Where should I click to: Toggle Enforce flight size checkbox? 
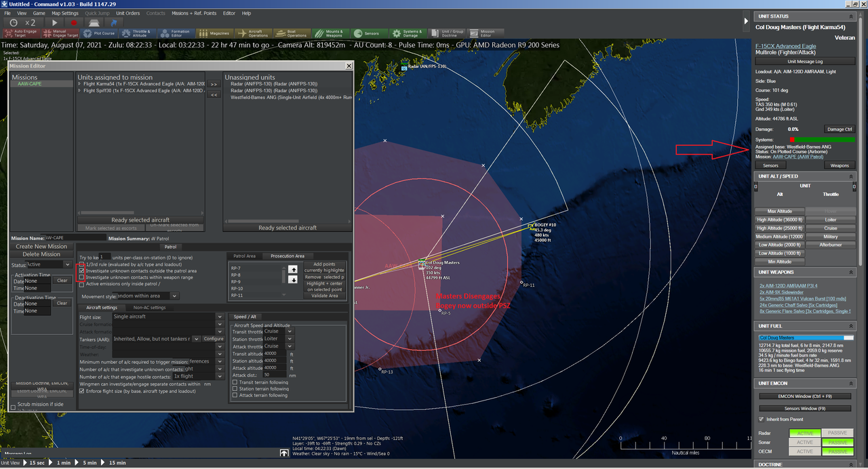pyautogui.click(x=82, y=391)
